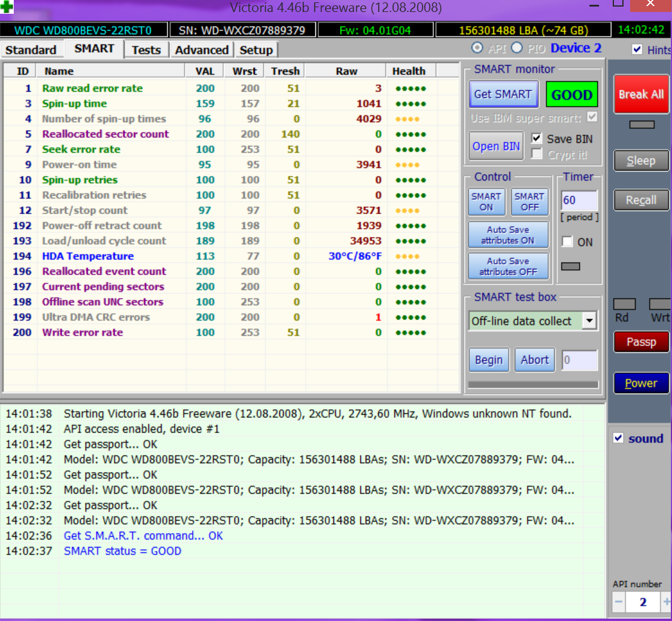Click the blue Power button
The width and height of the screenshot is (672, 621).
pos(641,383)
